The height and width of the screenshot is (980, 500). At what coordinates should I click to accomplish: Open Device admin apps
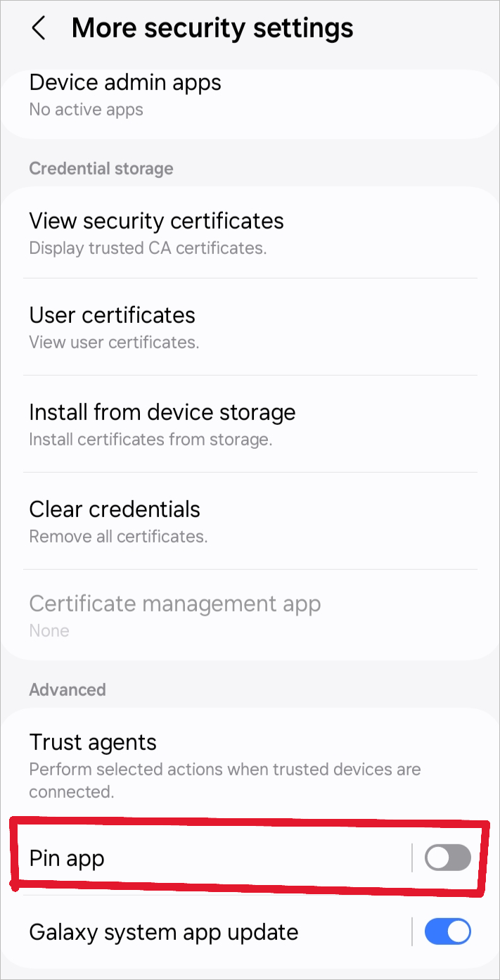125,83
